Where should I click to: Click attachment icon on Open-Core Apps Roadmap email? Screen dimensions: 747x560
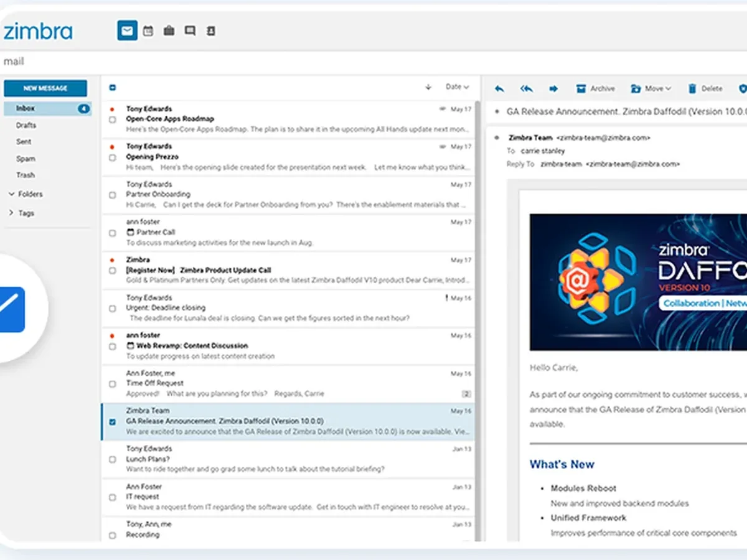coord(443,109)
